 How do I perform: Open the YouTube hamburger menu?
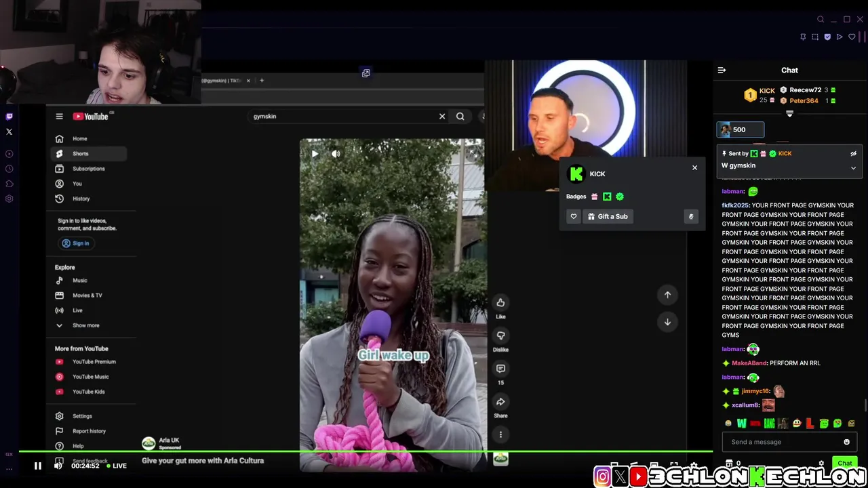pos(59,117)
